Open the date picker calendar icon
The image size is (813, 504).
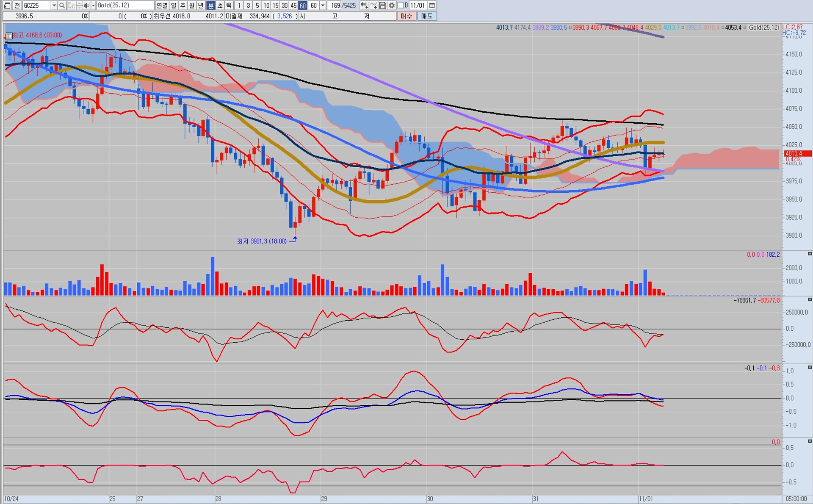tap(432, 6)
